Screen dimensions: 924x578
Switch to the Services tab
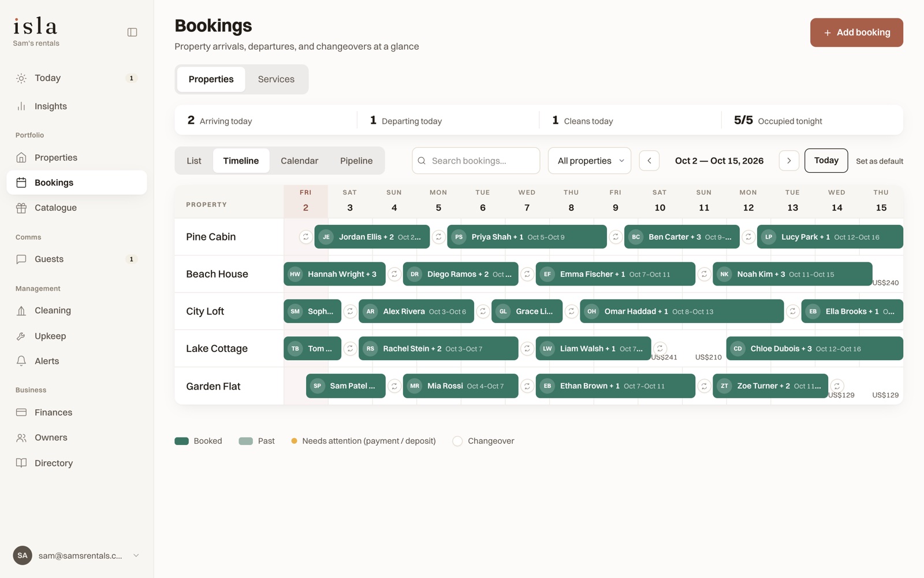[x=276, y=79]
